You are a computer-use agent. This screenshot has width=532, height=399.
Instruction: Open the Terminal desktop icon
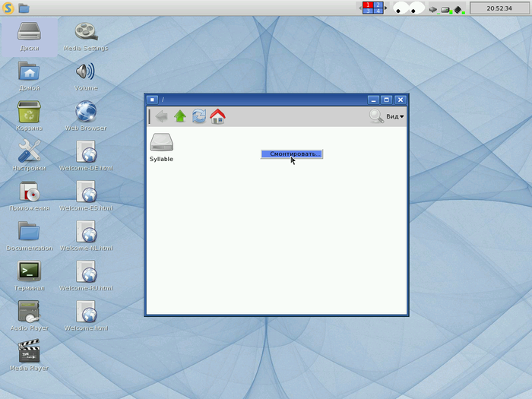pos(29,271)
